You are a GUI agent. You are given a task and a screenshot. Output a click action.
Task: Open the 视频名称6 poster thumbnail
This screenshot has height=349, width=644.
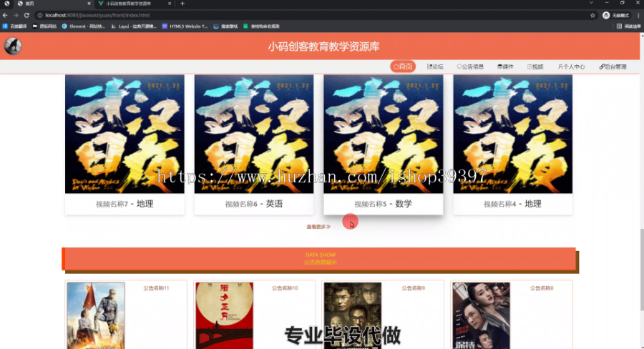coord(254,134)
